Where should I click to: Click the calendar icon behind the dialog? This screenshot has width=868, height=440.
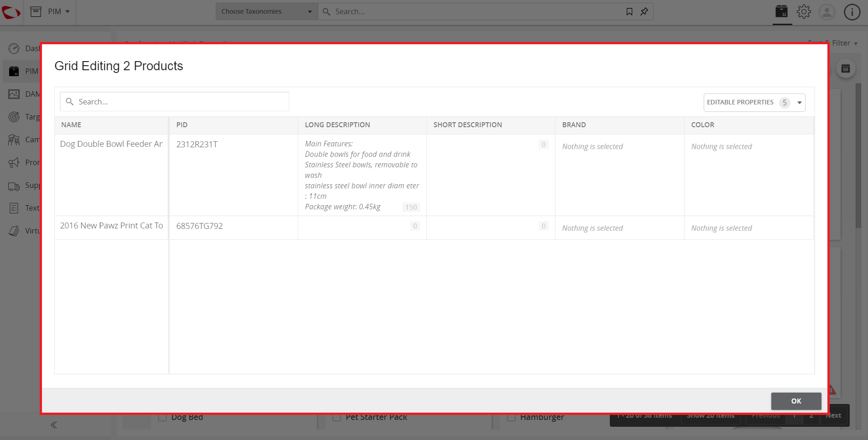point(845,68)
